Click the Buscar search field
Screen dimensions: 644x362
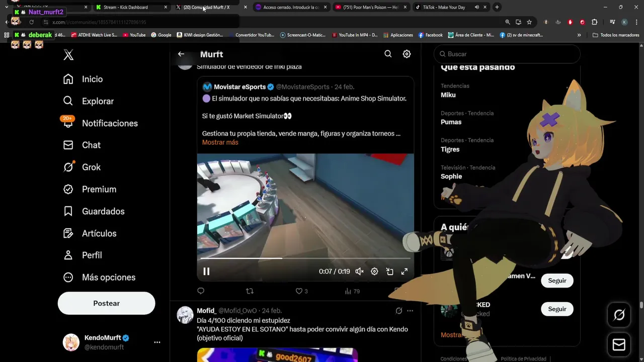click(507, 54)
